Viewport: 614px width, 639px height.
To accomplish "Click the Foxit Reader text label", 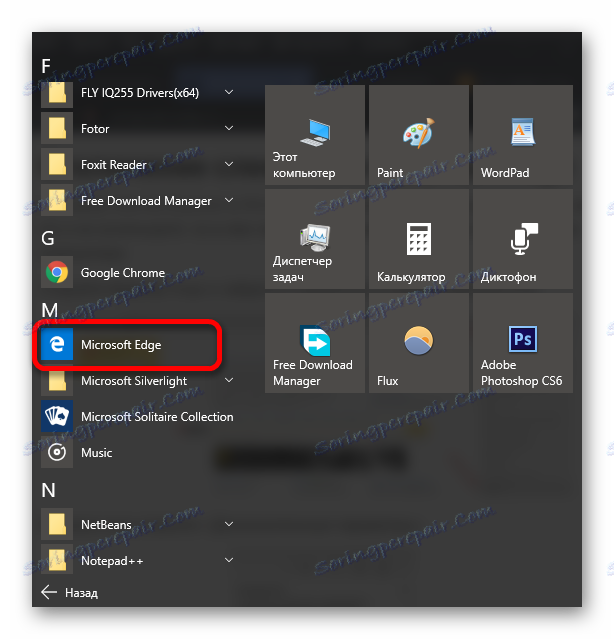I will (x=114, y=165).
